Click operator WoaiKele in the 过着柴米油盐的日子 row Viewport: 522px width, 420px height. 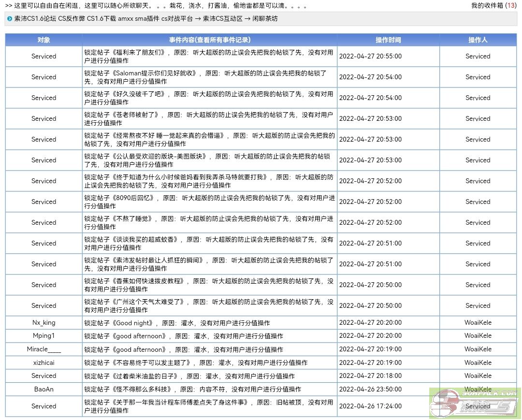(x=478, y=376)
